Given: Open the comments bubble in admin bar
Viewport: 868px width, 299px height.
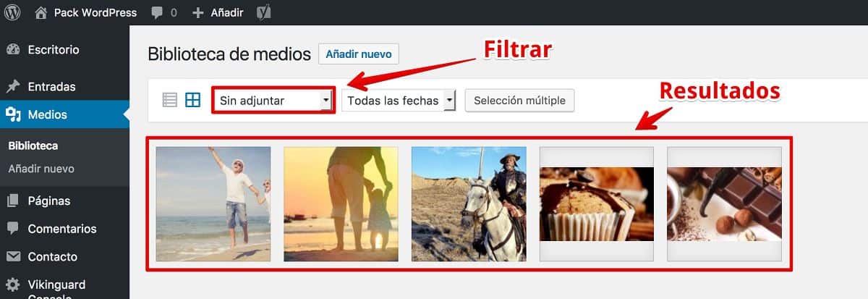Looking at the screenshot, I should click(157, 13).
